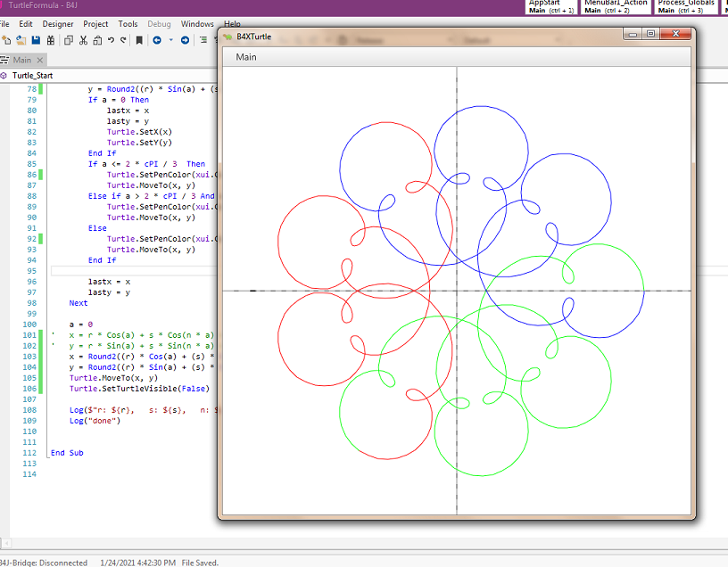Navigate forward with the blue right arrow
728x567 pixels.
click(x=185, y=40)
